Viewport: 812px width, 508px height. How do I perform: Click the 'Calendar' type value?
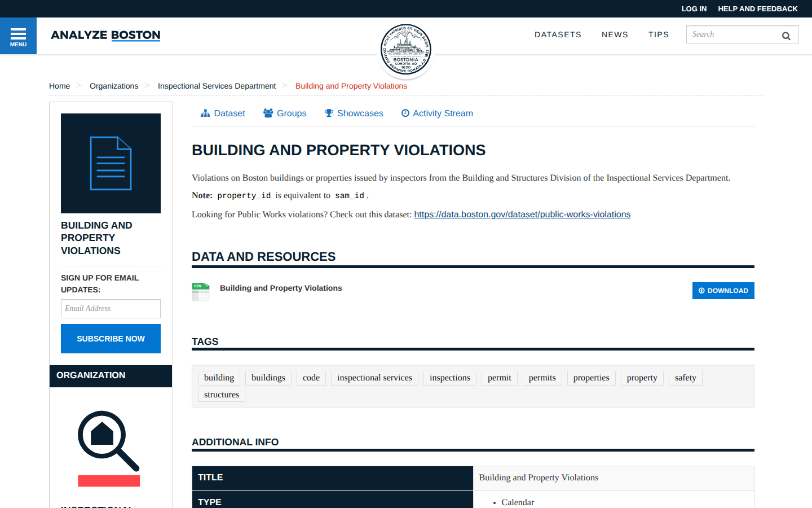518,502
